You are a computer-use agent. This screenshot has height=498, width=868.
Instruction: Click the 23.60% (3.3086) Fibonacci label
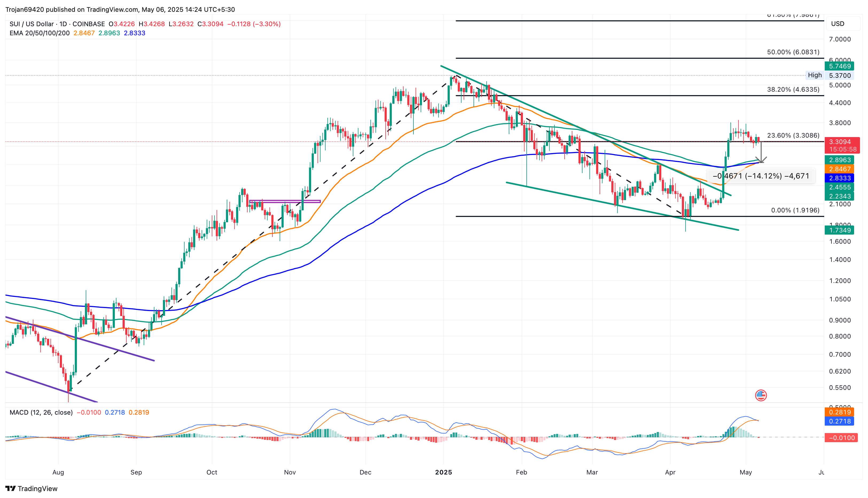pos(793,135)
